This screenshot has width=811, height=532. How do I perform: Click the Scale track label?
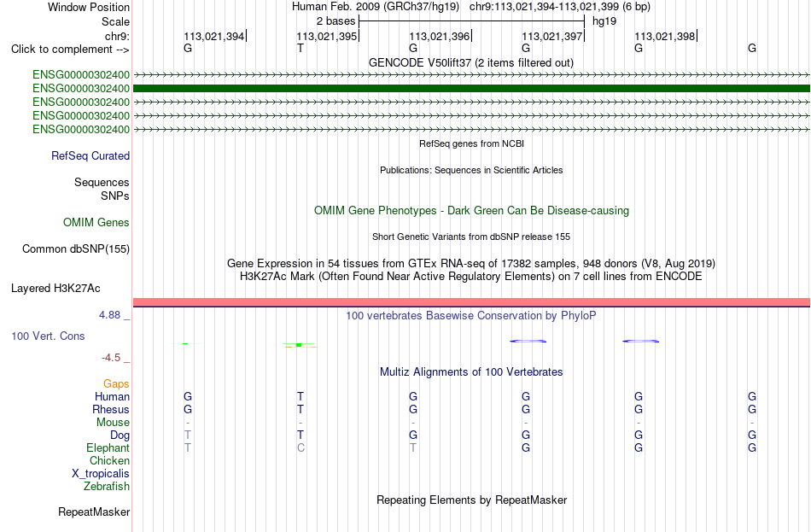(x=115, y=21)
